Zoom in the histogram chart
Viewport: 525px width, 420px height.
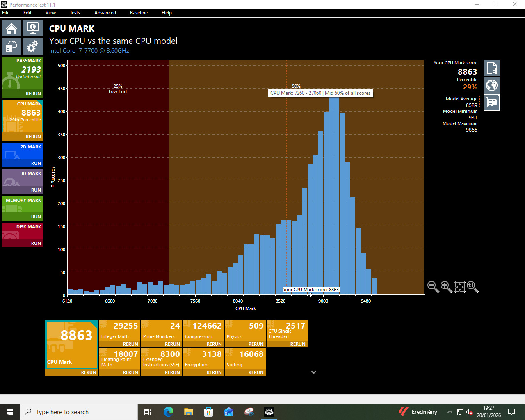pyautogui.click(x=446, y=287)
